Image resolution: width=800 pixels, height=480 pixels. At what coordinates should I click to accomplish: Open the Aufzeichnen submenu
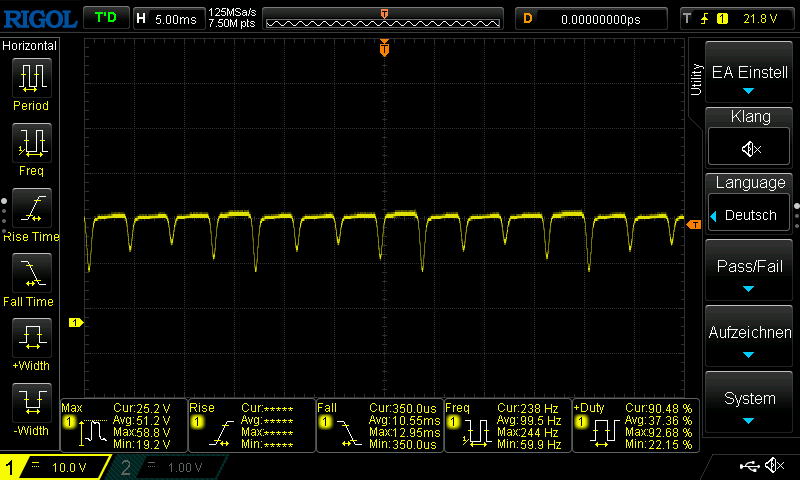749,337
